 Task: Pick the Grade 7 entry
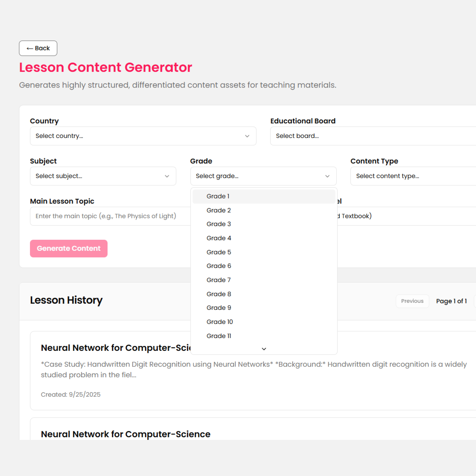coord(218,280)
